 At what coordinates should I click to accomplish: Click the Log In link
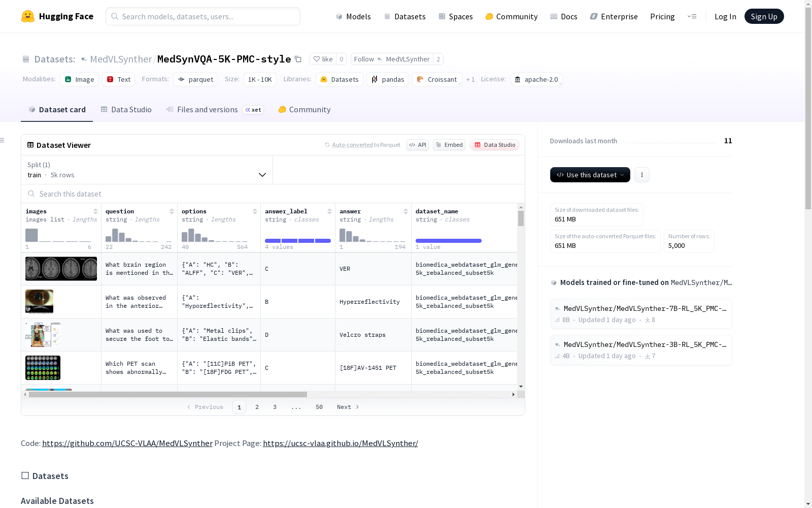[x=725, y=16]
